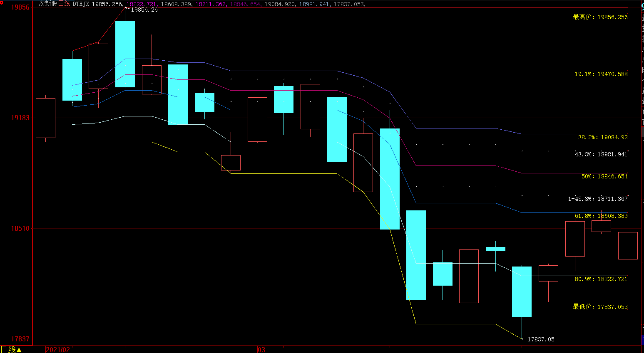Select header value 19856.256
The width and height of the screenshot is (644, 353).
click(x=107, y=4)
